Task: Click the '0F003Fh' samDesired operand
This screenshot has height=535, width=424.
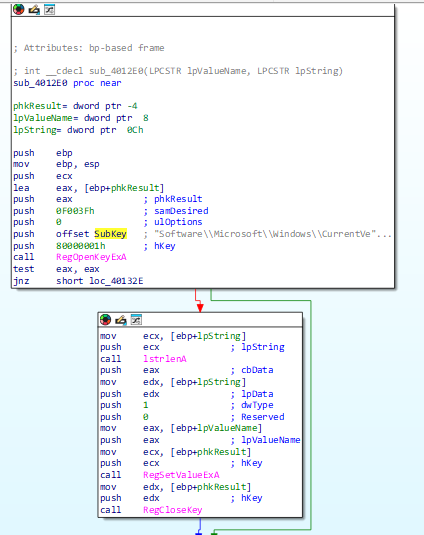Action: click(75, 211)
